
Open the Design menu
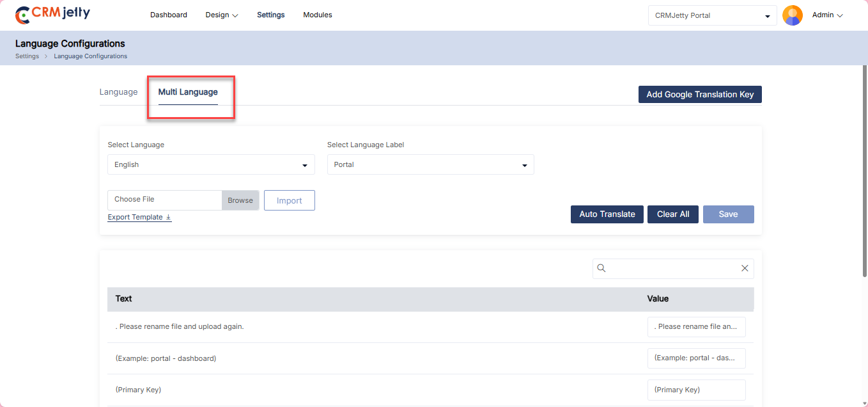tap(221, 15)
